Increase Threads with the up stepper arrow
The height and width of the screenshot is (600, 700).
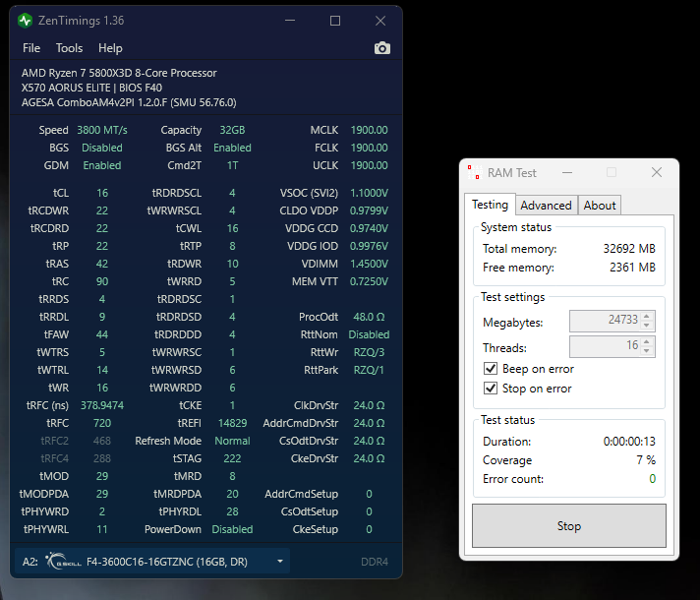pos(647,341)
